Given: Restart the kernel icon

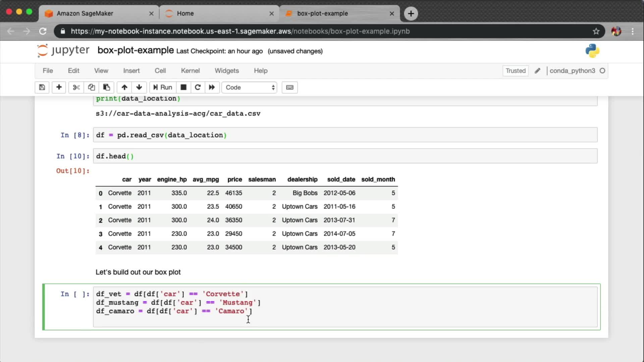Looking at the screenshot, I should point(198,87).
